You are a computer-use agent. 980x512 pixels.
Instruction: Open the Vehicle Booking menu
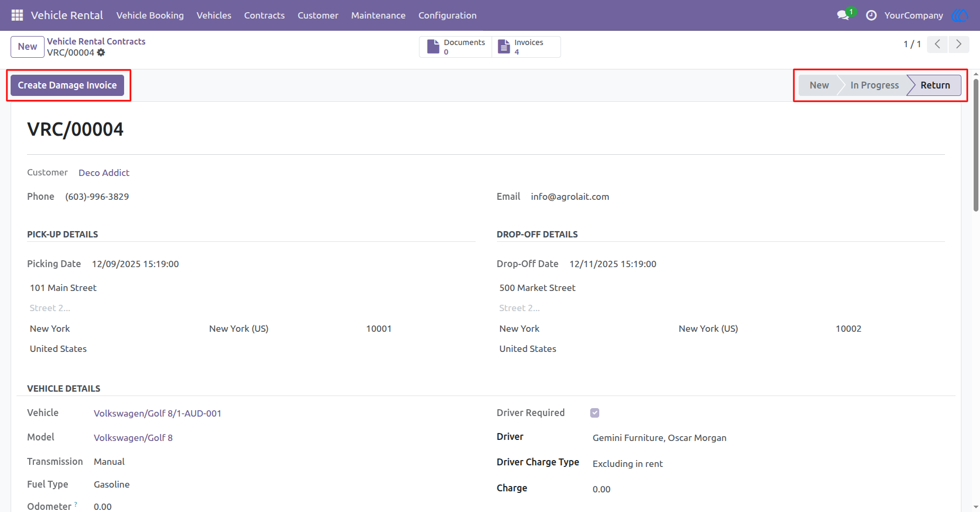[150, 15]
